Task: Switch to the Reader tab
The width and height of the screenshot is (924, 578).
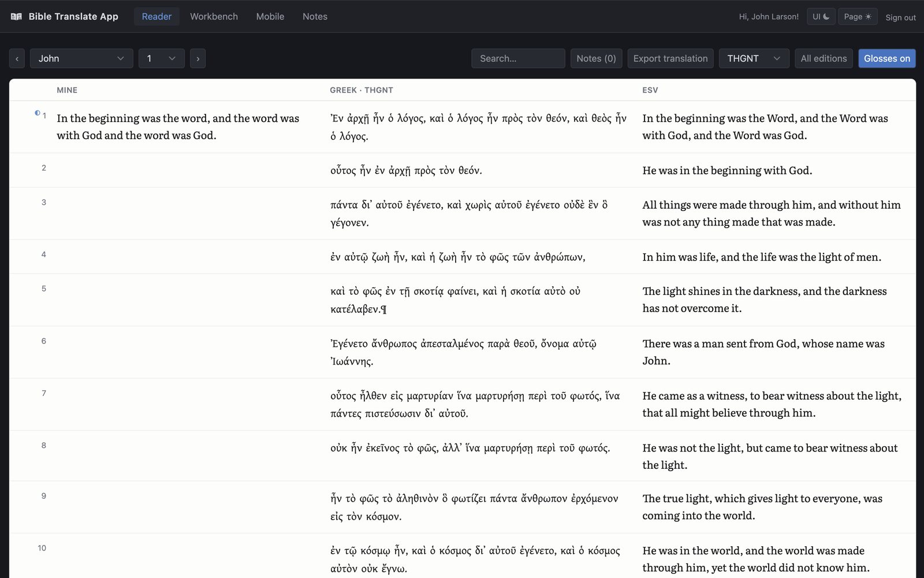Action: 157,17
